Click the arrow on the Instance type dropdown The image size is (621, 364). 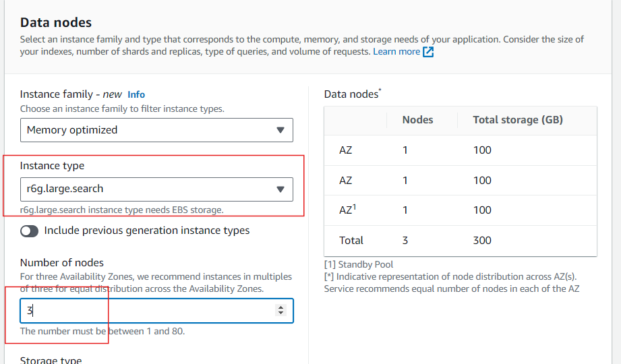tap(280, 189)
